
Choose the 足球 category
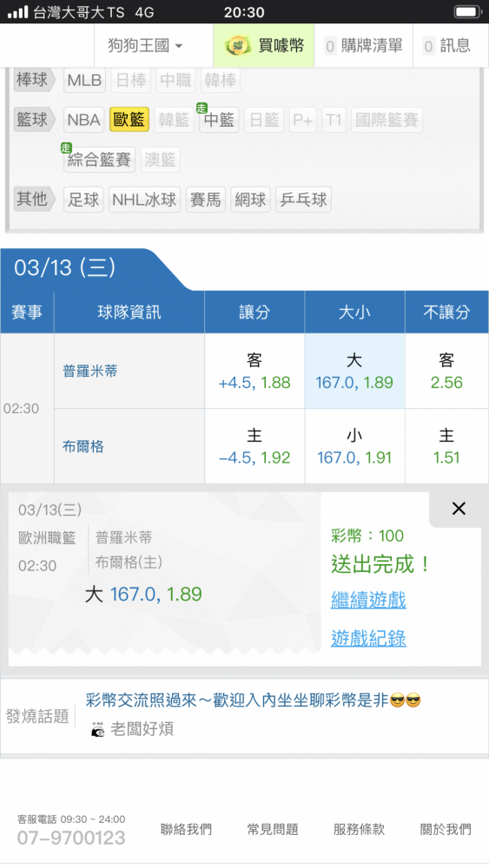(x=83, y=200)
